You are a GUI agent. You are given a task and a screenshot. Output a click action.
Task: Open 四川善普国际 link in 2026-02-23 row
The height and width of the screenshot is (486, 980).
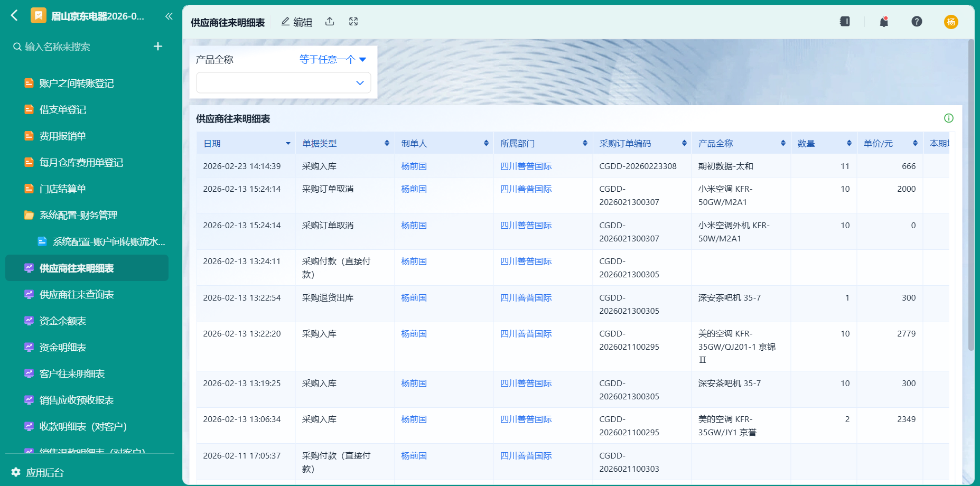pyautogui.click(x=526, y=166)
